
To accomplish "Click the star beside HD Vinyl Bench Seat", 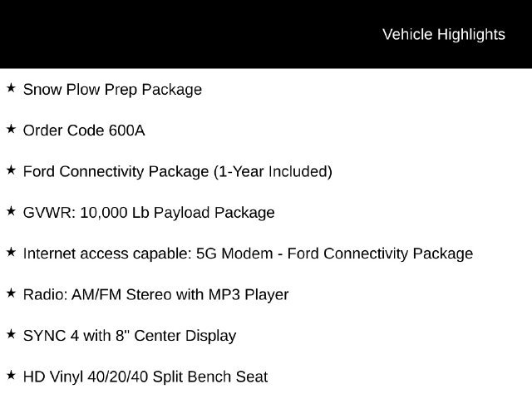I will click(x=11, y=375).
